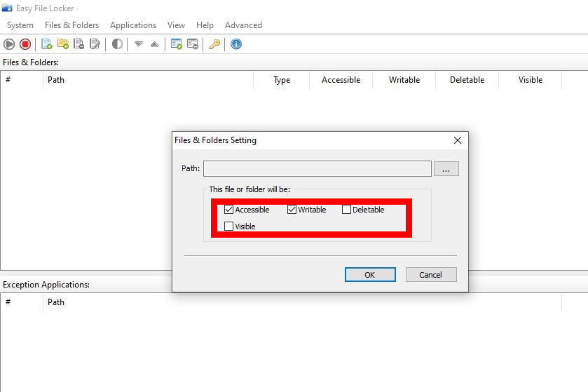Click the blue information About icon
588x392 pixels.
[236, 44]
